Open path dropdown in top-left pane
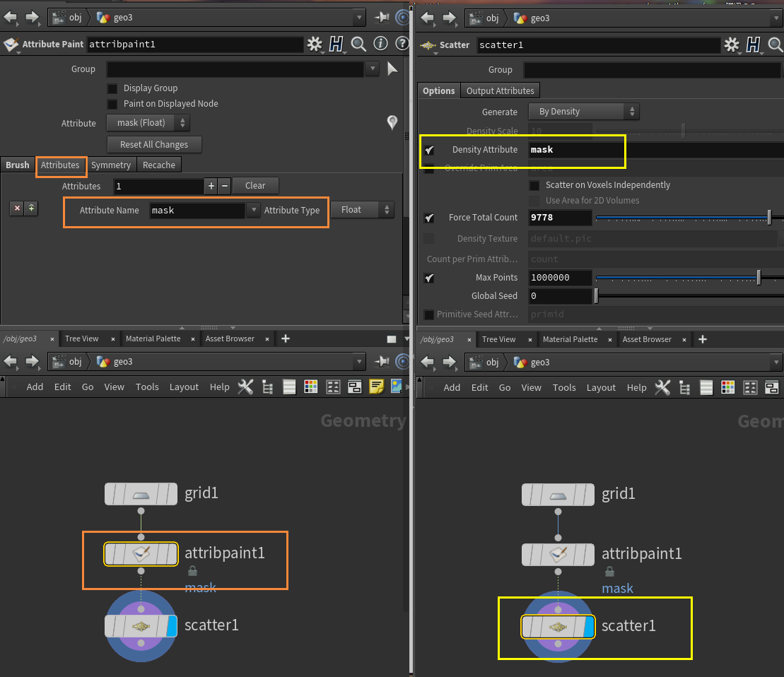The width and height of the screenshot is (784, 677). click(359, 18)
